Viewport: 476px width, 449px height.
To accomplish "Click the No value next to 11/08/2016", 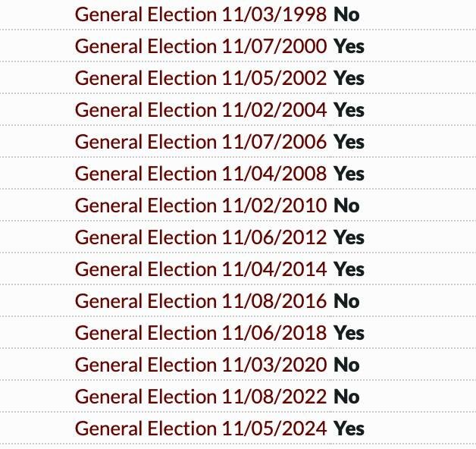I will pos(346,301).
